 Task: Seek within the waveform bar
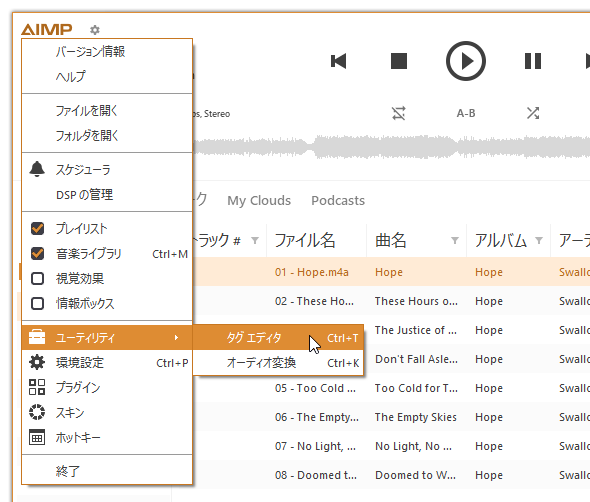coord(391,147)
